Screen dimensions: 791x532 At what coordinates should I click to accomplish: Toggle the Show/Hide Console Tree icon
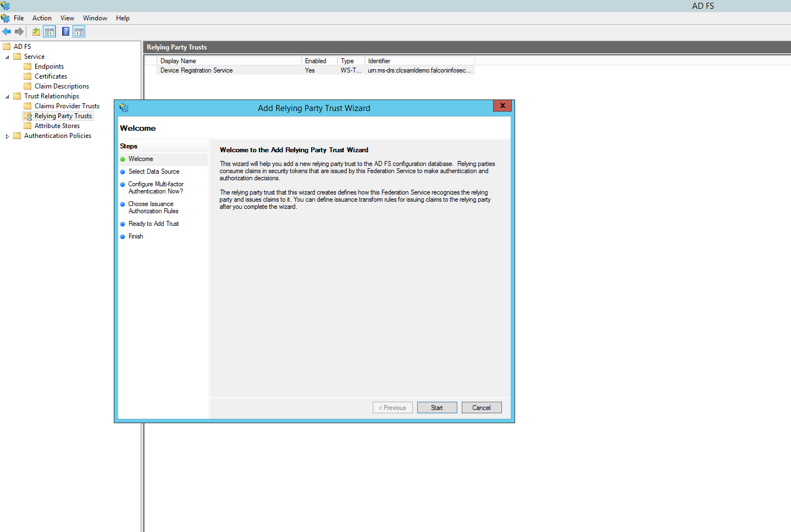49,32
